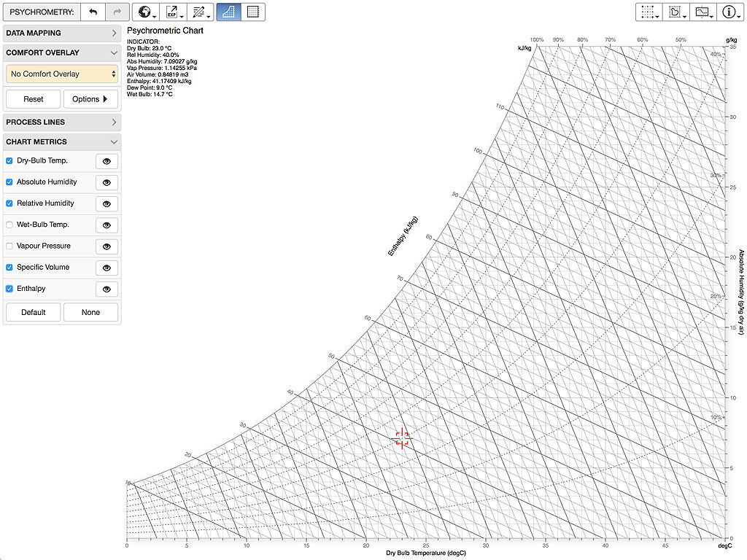Toggle visibility of Enthalpy metric
This screenshot has width=747, height=560.
pos(106,289)
